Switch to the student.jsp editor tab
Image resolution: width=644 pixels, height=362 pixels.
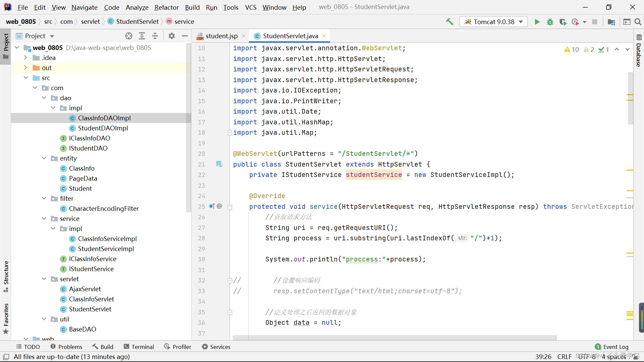[x=221, y=36]
